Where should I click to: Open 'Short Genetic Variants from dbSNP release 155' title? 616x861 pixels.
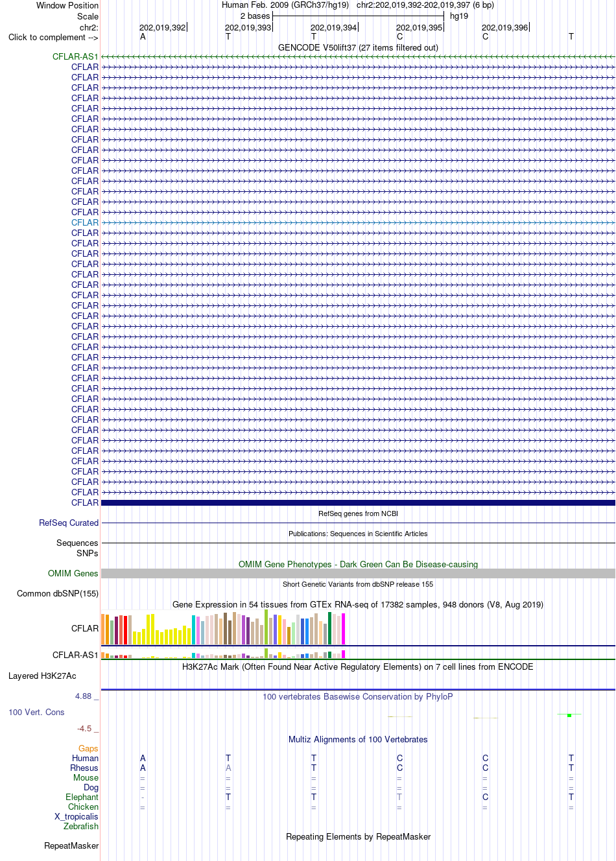tap(358, 584)
